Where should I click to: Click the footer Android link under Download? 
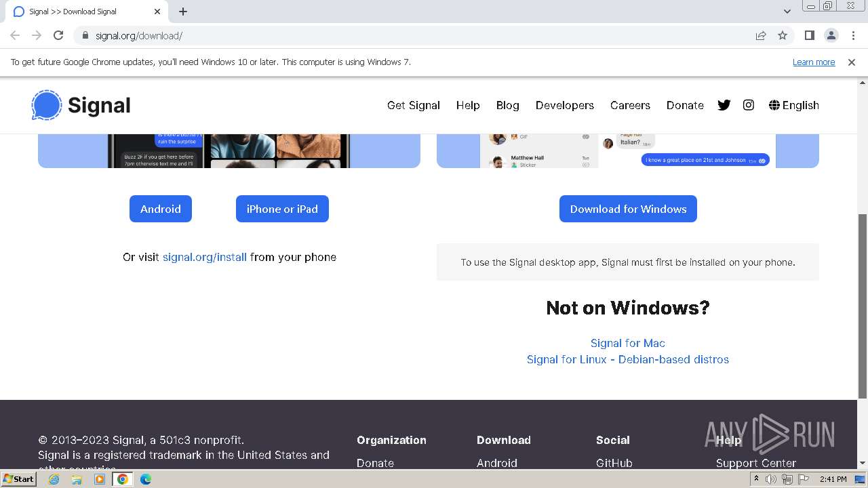click(497, 463)
